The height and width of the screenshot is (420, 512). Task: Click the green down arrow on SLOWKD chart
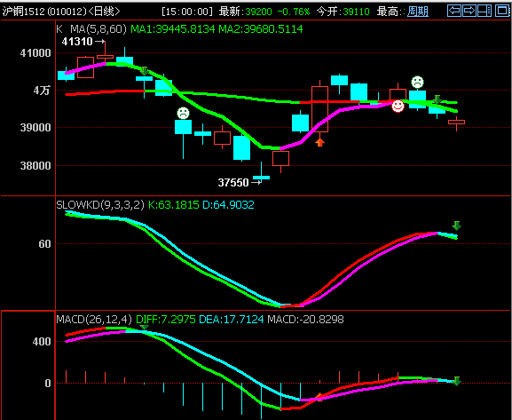pos(456,226)
